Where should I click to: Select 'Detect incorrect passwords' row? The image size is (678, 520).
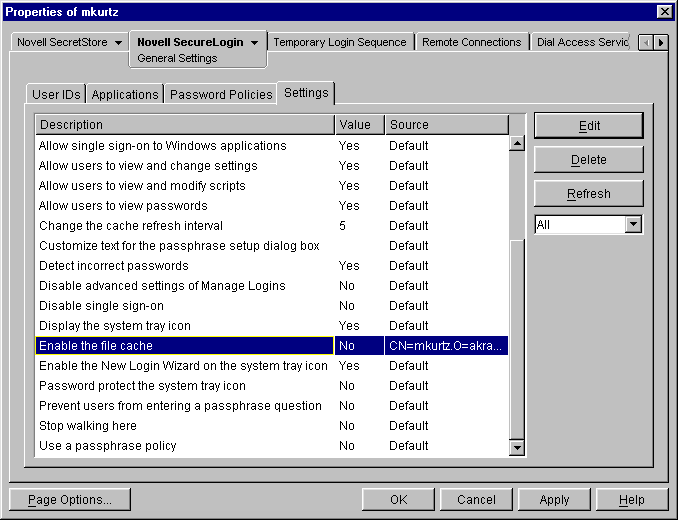coord(272,266)
